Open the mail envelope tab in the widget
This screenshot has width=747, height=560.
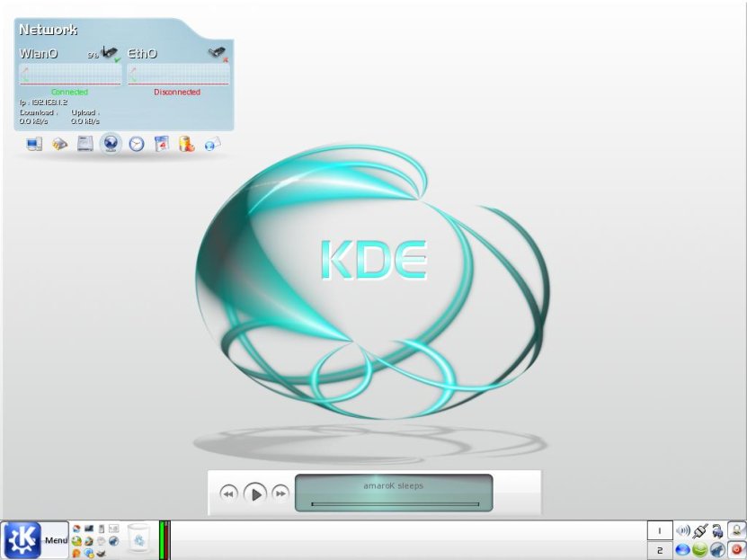[x=212, y=144]
